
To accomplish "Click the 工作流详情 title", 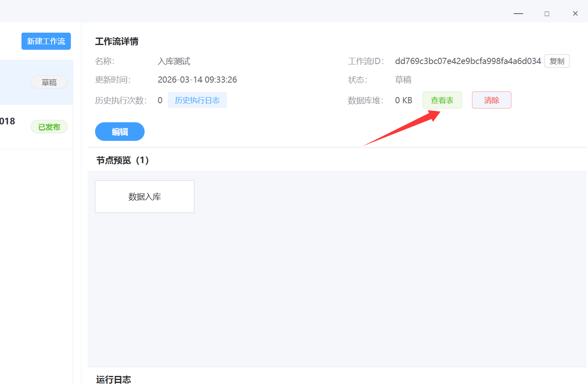I will coord(117,41).
